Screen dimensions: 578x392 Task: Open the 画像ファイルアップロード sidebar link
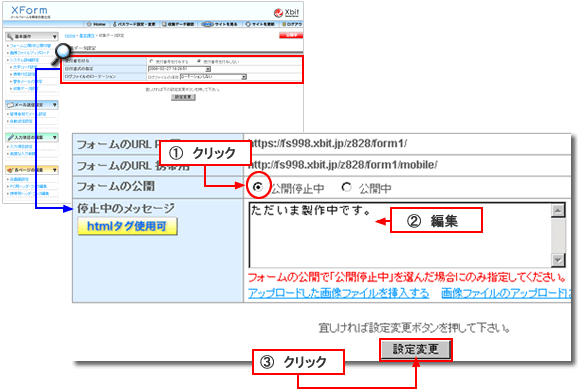(x=29, y=53)
